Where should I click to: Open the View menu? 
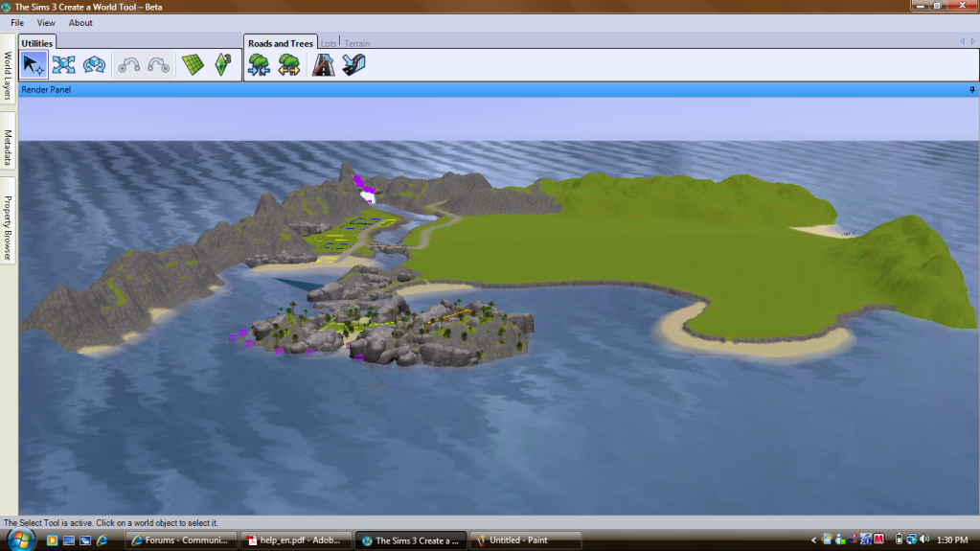point(46,23)
